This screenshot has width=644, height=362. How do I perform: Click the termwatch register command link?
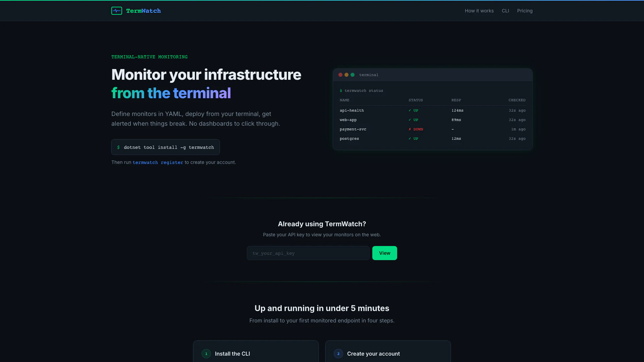click(x=158, y=162)
